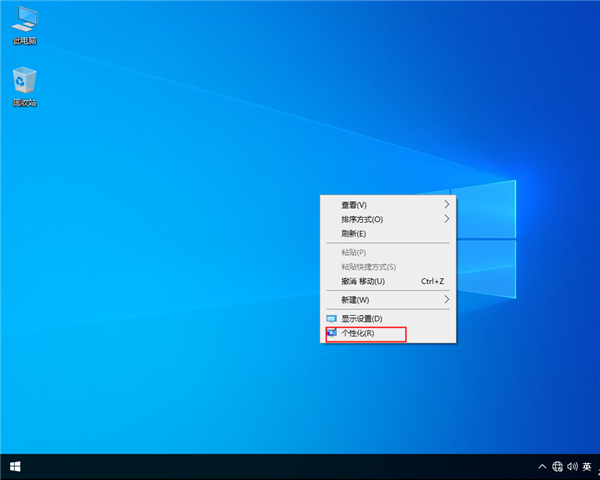This screenshot has height=480, width=600.
Task: Click the greyed 粘贴快捷方式(S) entry
Action: click(369, 267)
